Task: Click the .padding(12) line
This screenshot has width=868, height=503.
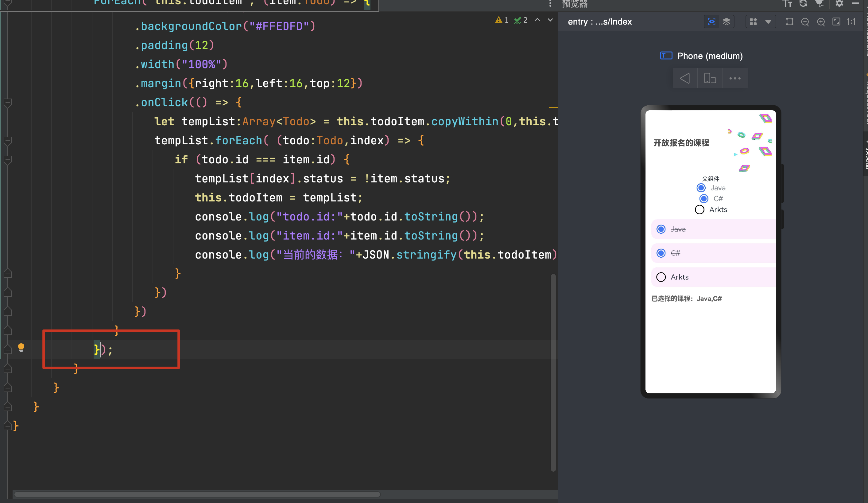Action: (174, 45)
